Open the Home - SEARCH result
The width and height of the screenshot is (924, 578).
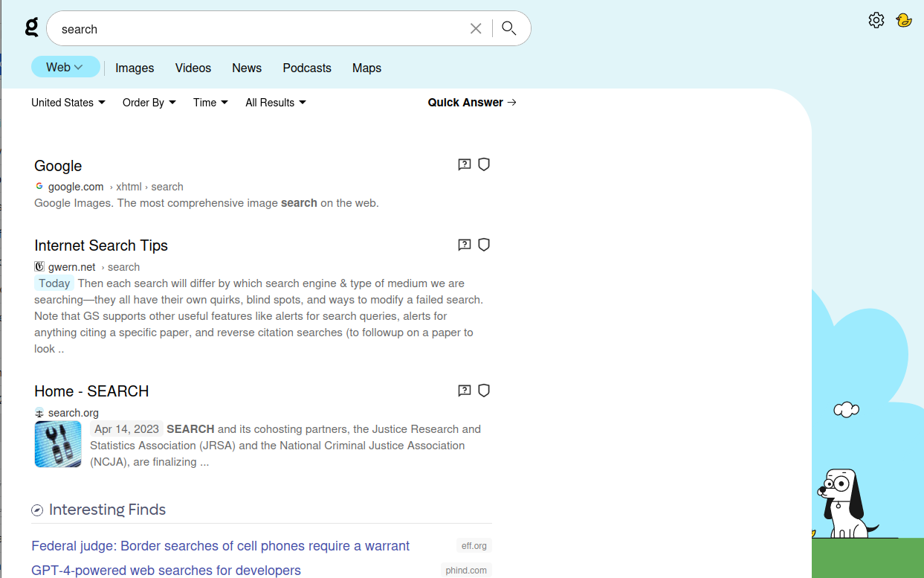91,391
